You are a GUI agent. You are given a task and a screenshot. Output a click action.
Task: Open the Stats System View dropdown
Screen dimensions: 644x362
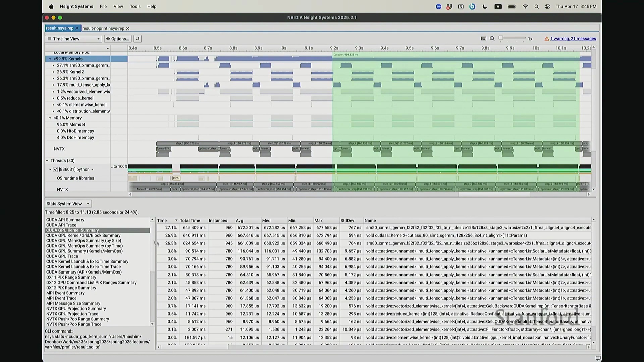point(68,204)
